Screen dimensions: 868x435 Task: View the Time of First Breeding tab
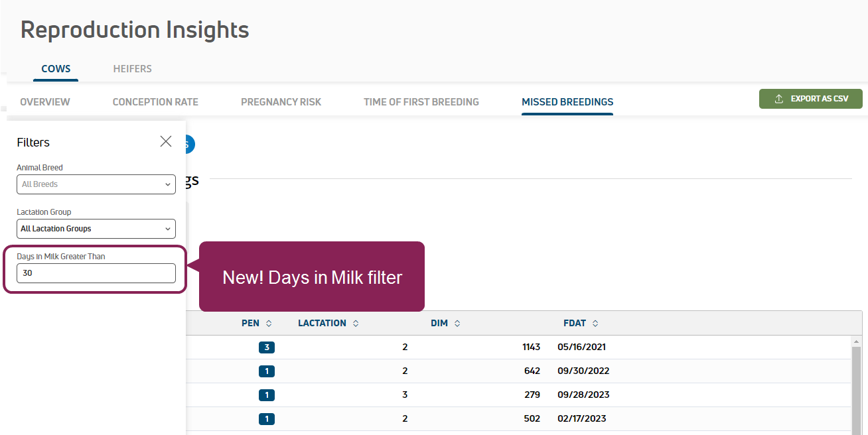(x=421, y=102)
